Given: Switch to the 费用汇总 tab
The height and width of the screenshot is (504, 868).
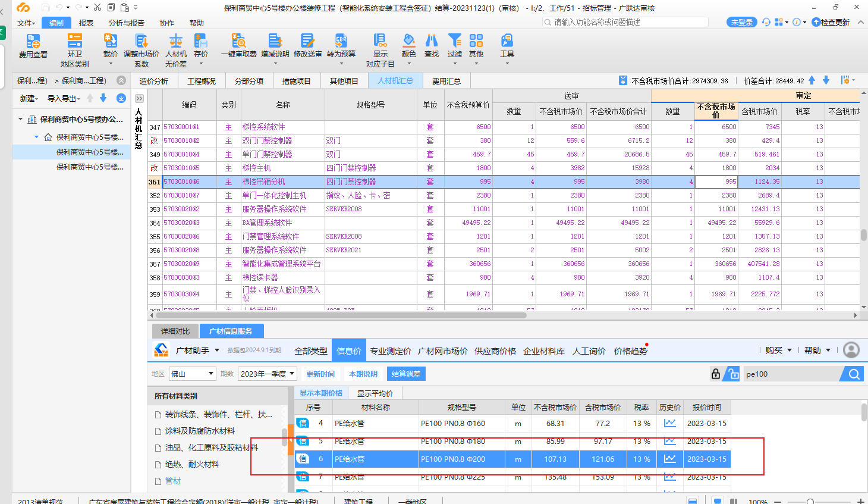Looking at the screenshot, I should tap(446, 81).
